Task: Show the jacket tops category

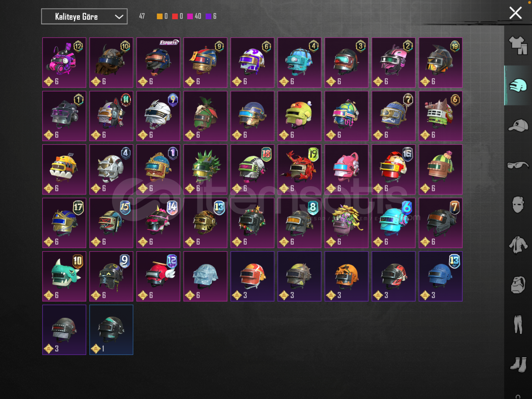Action: (518, 245)
